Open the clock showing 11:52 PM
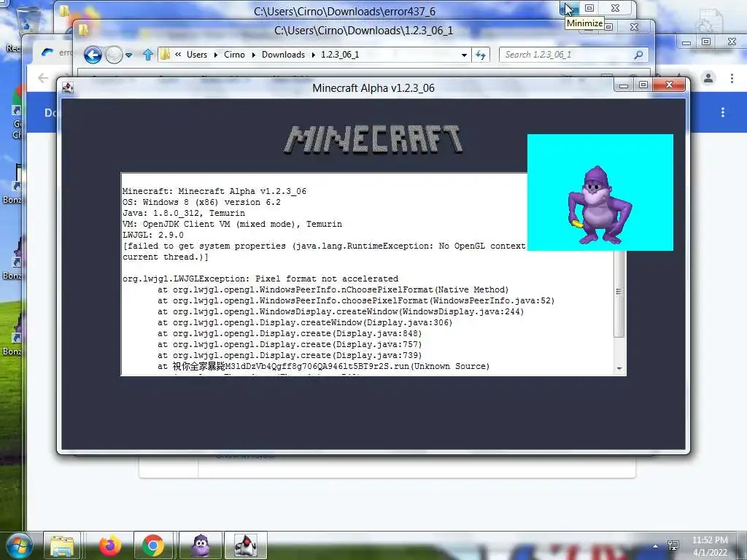 click(x=710, y=546)
